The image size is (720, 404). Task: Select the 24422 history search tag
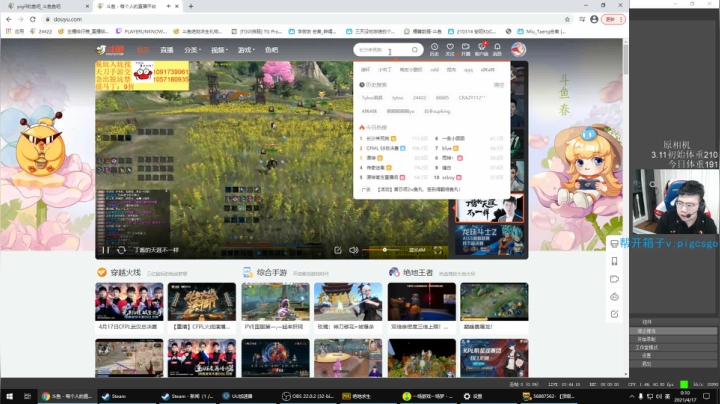(419, 98)
